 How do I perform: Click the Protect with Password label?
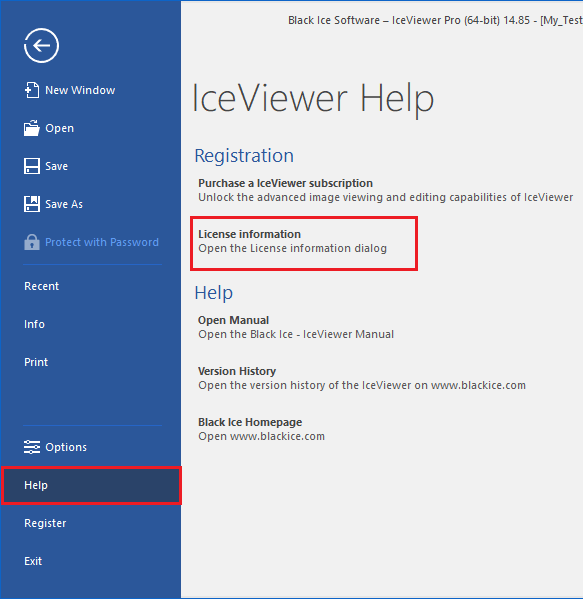(102, 242)
